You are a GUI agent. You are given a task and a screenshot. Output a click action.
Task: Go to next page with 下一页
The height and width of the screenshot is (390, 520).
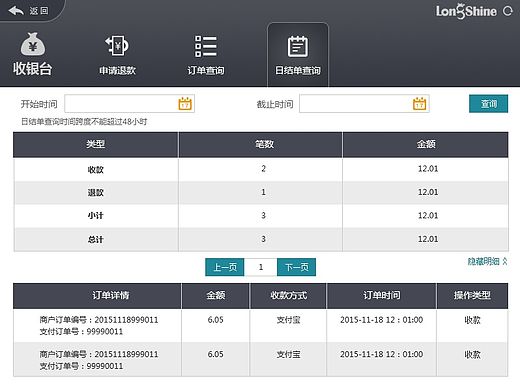pyautogui.click(x=296, y=267)
